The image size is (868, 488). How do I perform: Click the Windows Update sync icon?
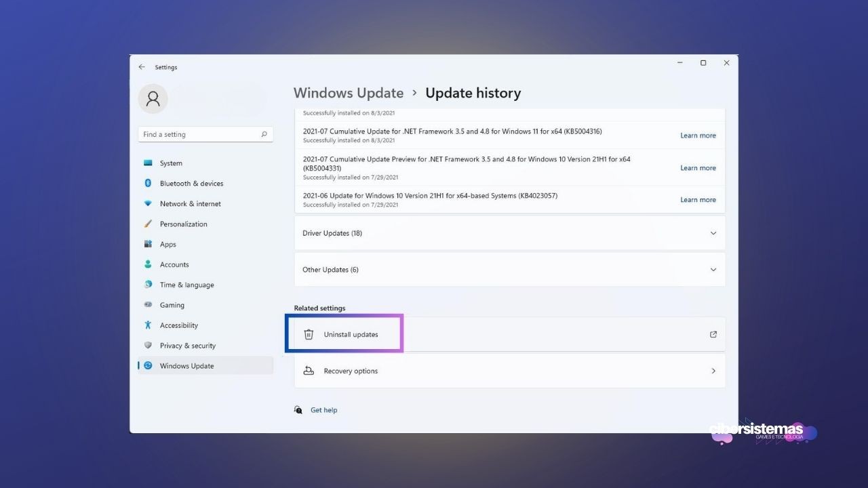coord(148,365)
